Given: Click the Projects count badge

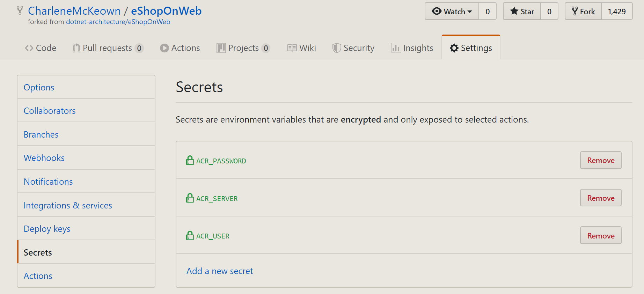Looking at the screenshot, I should (x=266, y=48).
